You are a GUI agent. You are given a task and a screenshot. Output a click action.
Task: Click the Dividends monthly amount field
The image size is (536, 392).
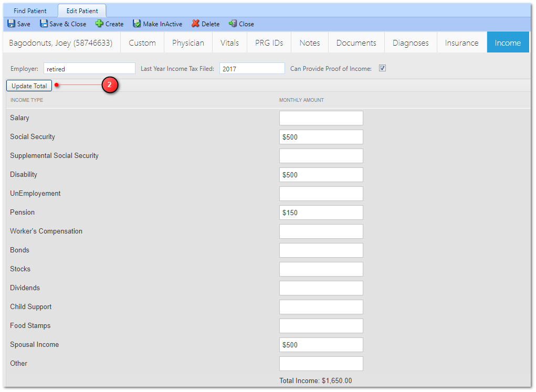[x=321, y=288]
